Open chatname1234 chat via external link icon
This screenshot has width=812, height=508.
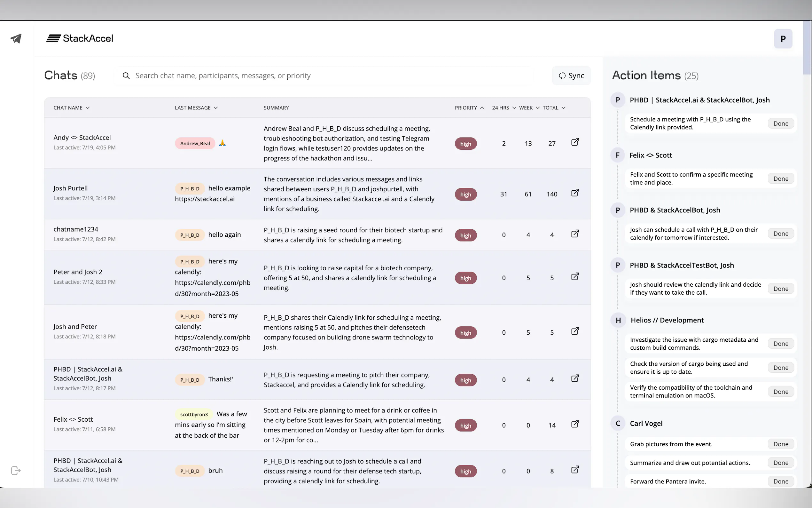575,234
